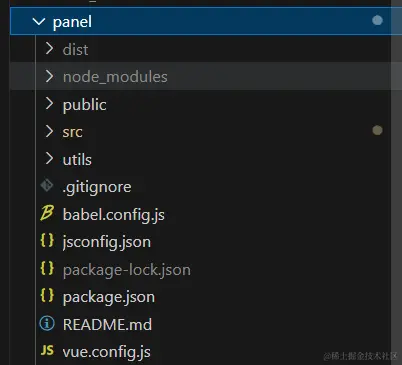This screenshot has width=402, height=365.
Task: Click the Babel icon next to babel.config.js
Action: (47, 213)
